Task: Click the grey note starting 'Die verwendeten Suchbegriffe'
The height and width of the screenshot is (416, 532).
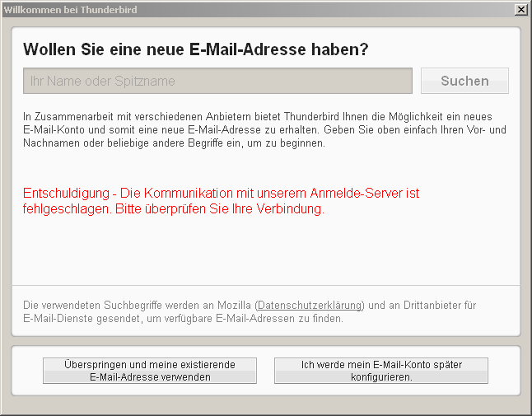Action: [x=247, y=311]
